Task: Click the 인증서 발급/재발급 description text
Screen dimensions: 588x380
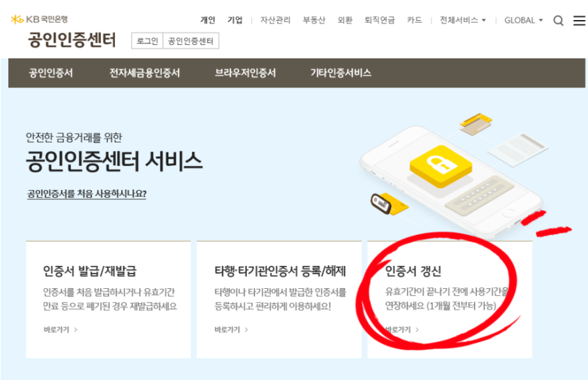Action: [110, 299]
